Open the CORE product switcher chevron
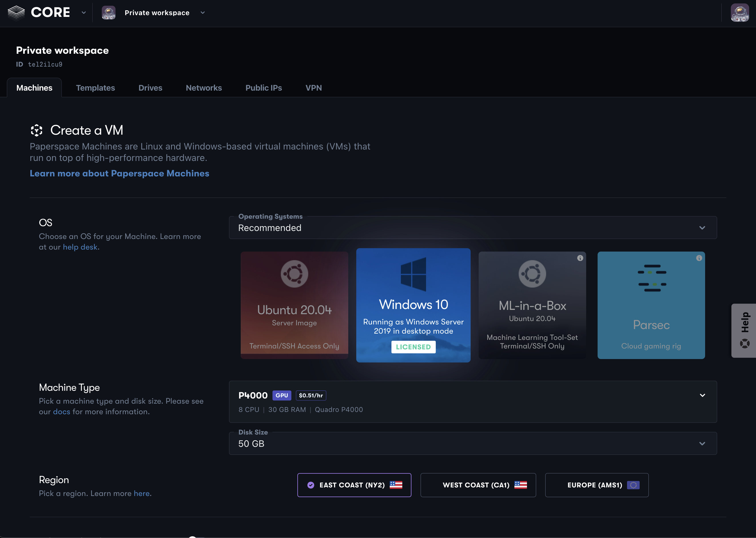 click(x=83, y=13)
